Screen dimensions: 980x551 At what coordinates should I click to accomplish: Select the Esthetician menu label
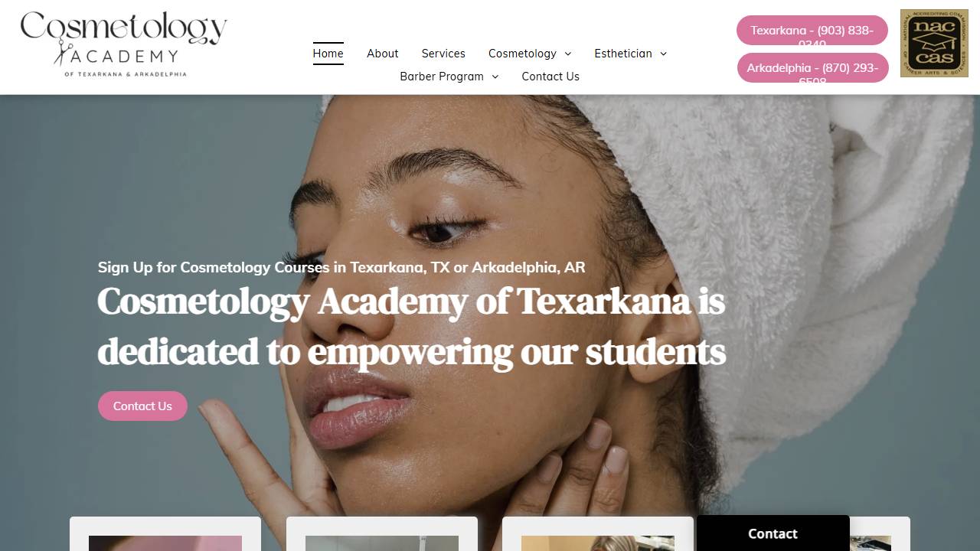tap(623, 54)
